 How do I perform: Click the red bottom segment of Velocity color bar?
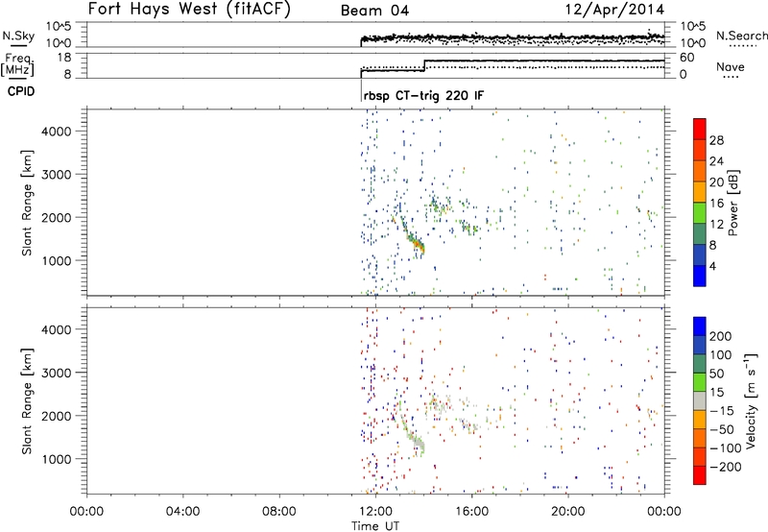click(700, 475)
